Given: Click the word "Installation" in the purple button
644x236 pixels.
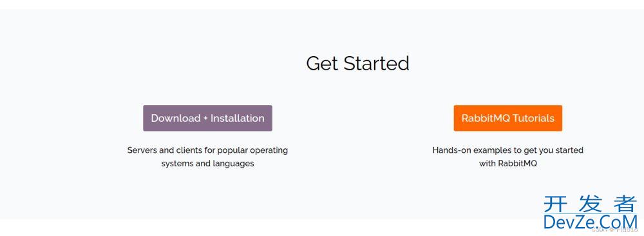Looking at the screenshot, I should point(238,118).
